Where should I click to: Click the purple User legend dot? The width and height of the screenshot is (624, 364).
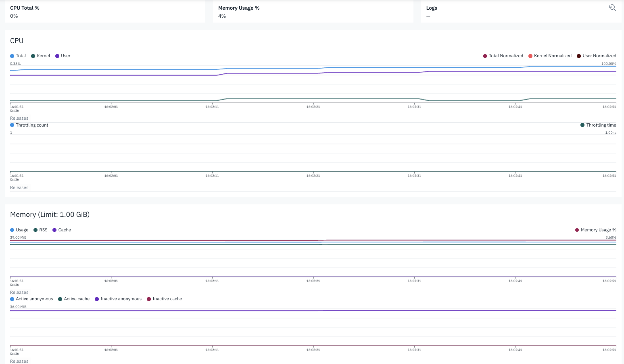57,56
